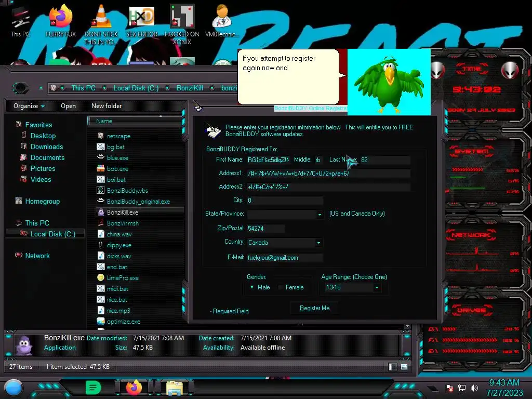Select the BonziBuddy.vbs script icon
The image size is (532, 399).
(100, 190)
